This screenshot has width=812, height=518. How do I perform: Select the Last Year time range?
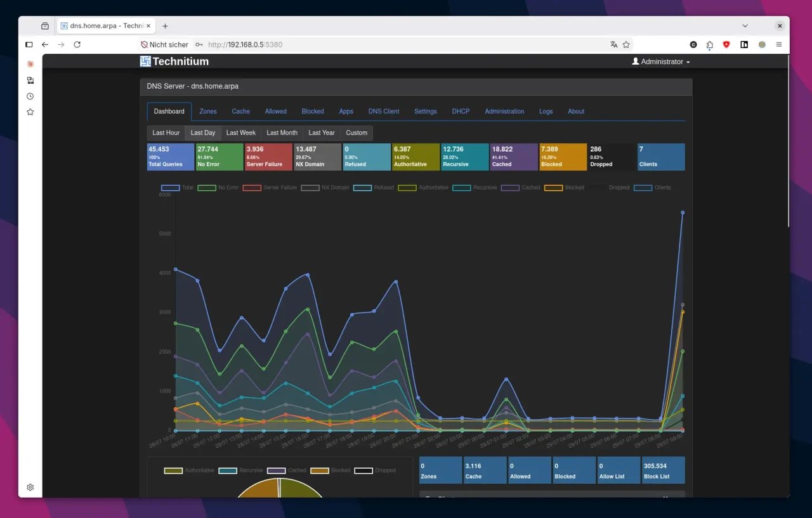point(322,133)
